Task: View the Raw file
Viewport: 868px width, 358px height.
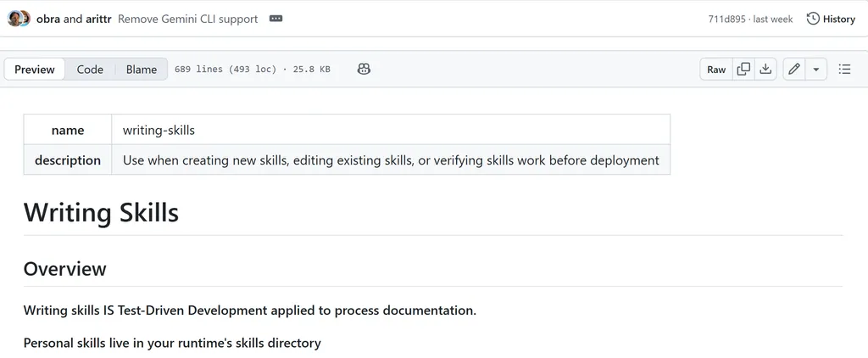Action: click(716, 70)
